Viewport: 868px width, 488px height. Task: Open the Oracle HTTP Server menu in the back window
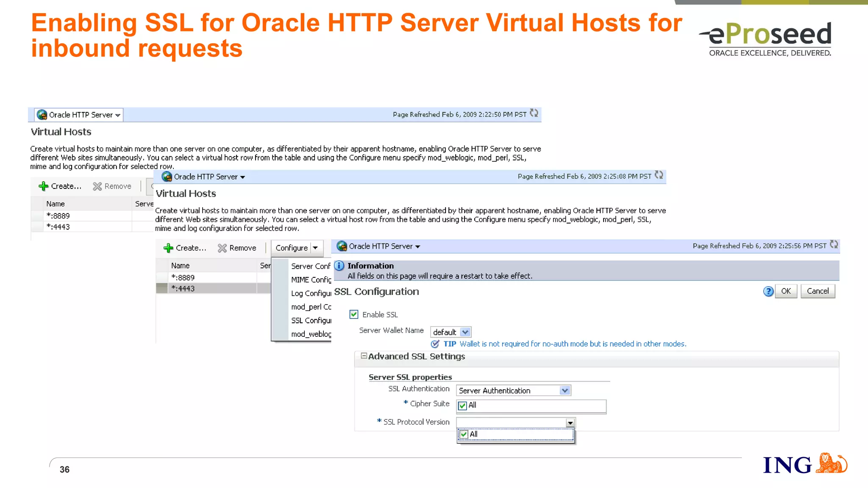click(79, 115)
